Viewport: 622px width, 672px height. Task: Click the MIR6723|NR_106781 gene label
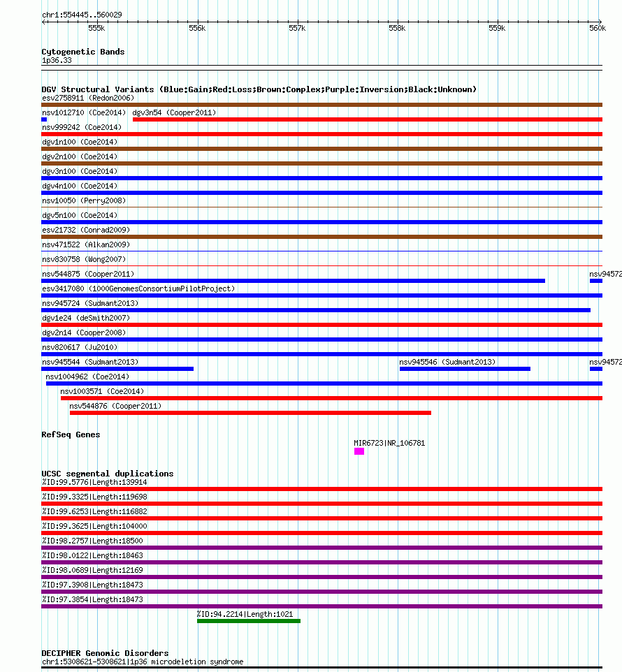[x=389, y=443]
